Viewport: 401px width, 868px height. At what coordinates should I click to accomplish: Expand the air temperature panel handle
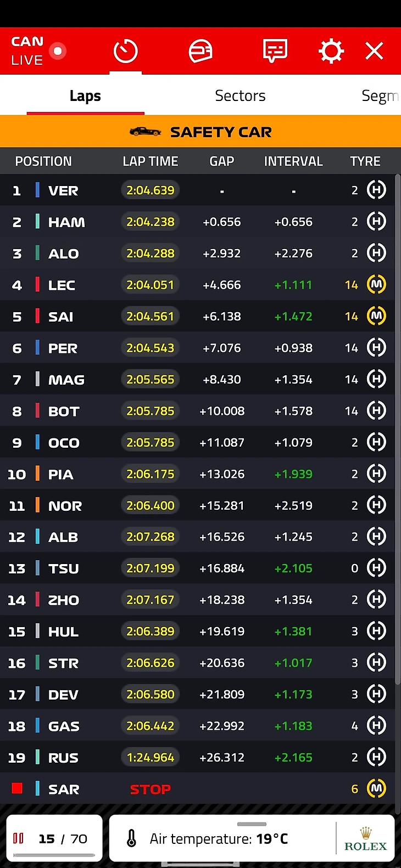coord(252,824)
